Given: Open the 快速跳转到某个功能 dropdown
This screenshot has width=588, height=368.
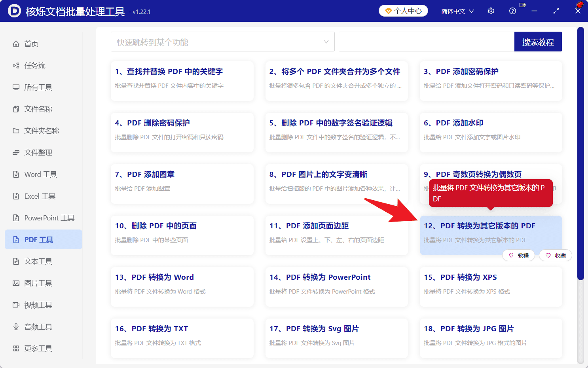Looking at the screenshot, I should pyautogui.click(x=222, y=42).
